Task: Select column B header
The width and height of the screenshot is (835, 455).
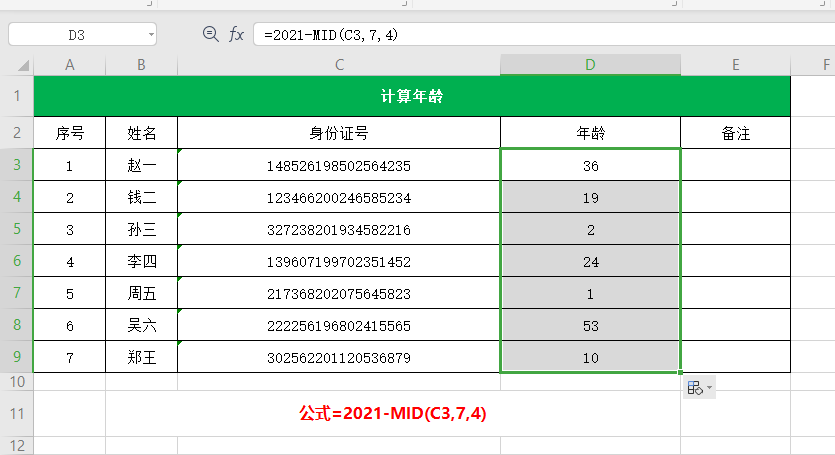Action: [x=141, y=65]
